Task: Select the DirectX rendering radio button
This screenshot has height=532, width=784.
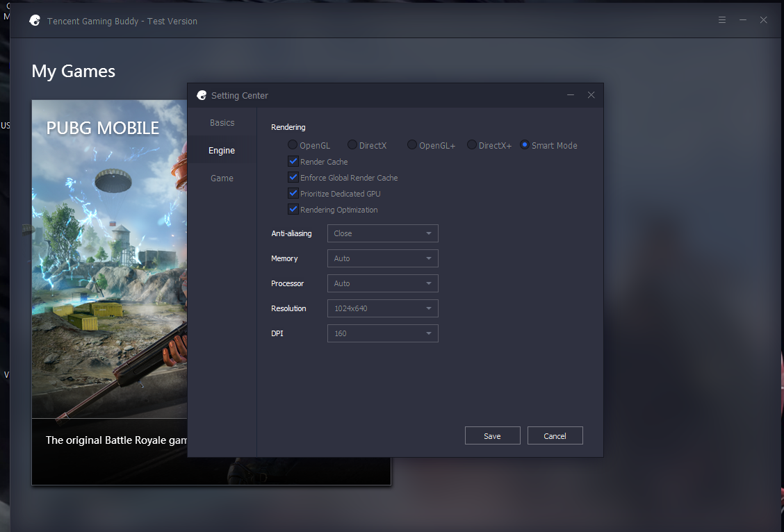Action: point(352,145)
